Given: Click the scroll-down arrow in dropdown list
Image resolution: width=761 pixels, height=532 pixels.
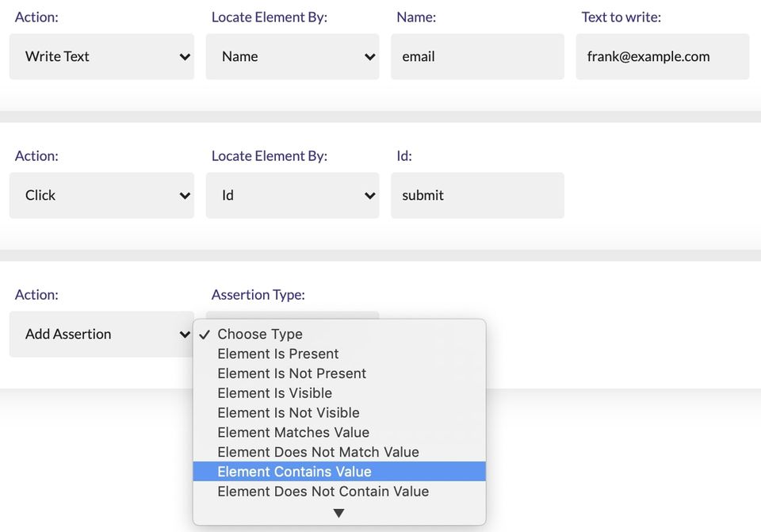Looking at the screenshot, I should pos(338,514).
